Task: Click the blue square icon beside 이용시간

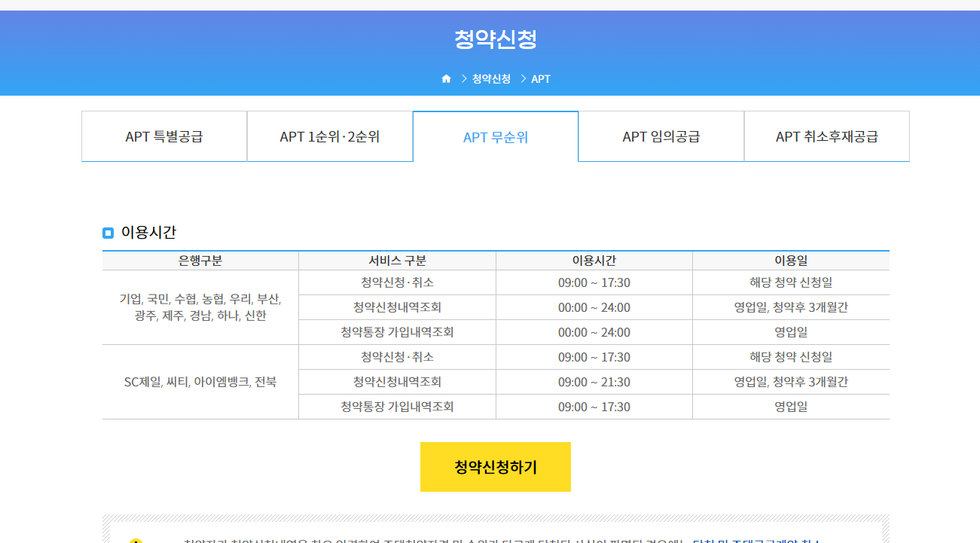Action: [107, 233]
